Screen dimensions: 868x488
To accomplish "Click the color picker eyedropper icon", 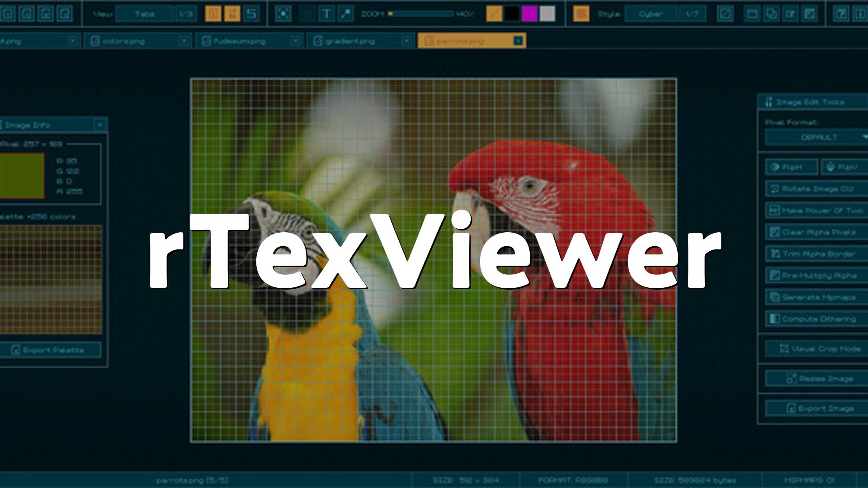I will (346, 14).
